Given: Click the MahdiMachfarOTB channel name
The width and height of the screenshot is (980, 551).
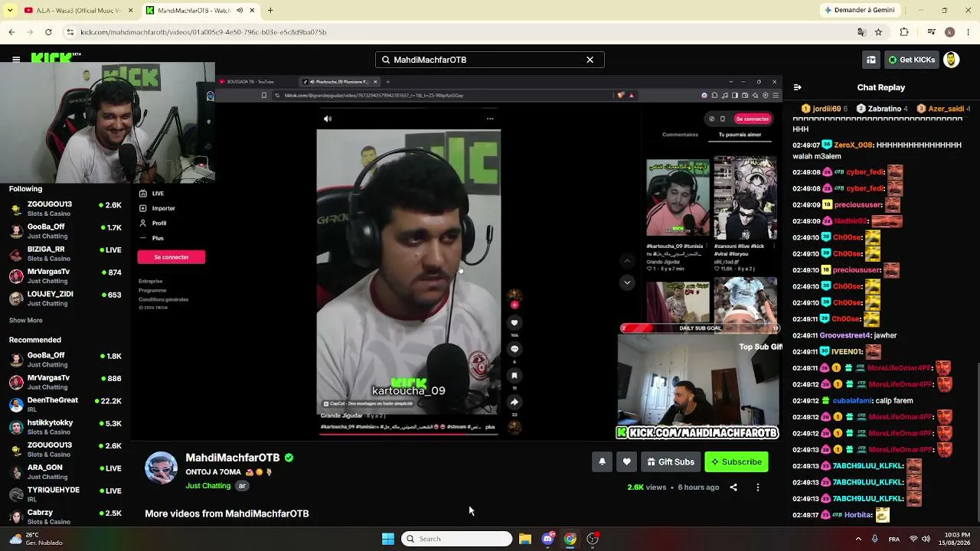Looking at the screenshot, I should click(233, 458).
